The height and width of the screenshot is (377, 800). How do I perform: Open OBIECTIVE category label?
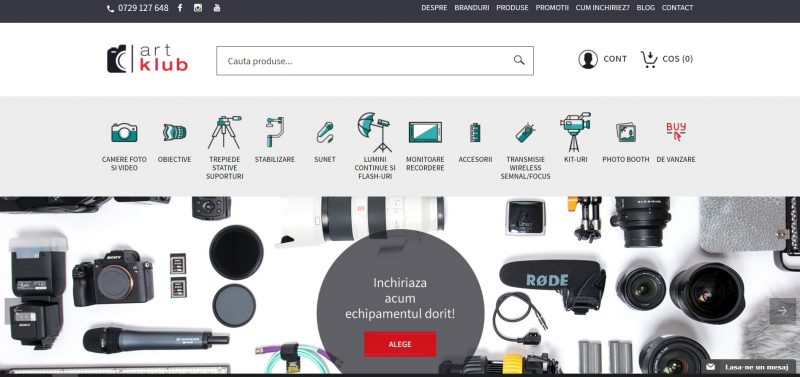174,159
